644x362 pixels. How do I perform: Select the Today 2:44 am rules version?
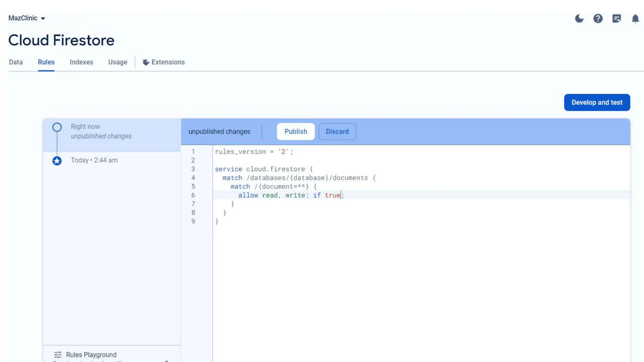tap(94, 160)
